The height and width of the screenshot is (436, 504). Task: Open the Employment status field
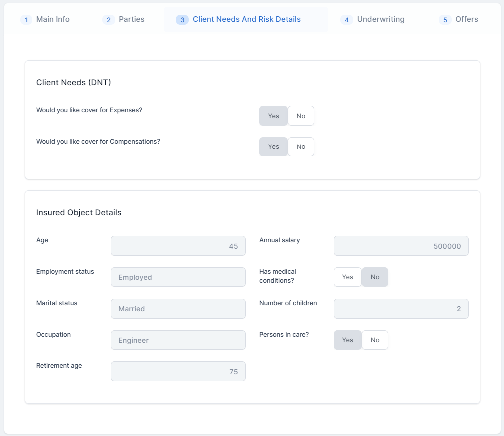(178, 277)
